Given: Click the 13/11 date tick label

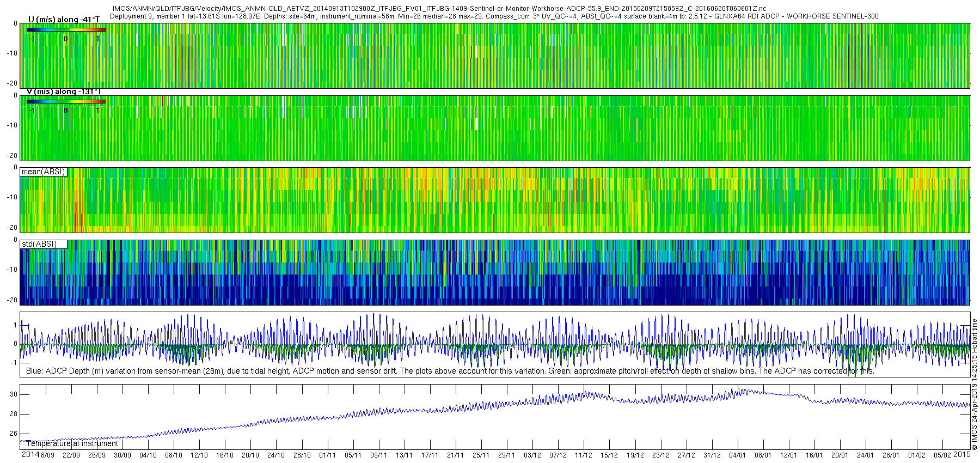Looking at the screenshot, I should (404, 455).
